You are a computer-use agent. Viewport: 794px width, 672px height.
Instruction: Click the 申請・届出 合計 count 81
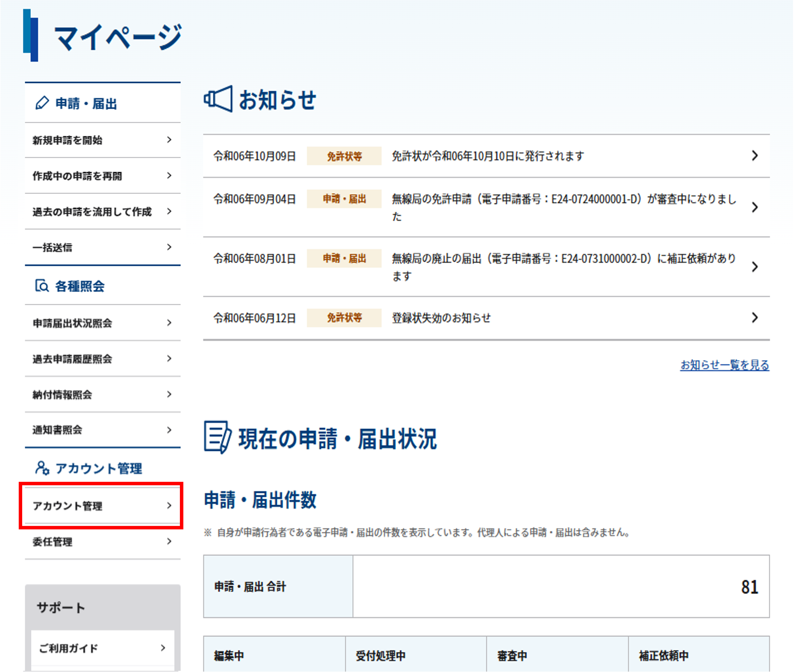tap(749, 587)
